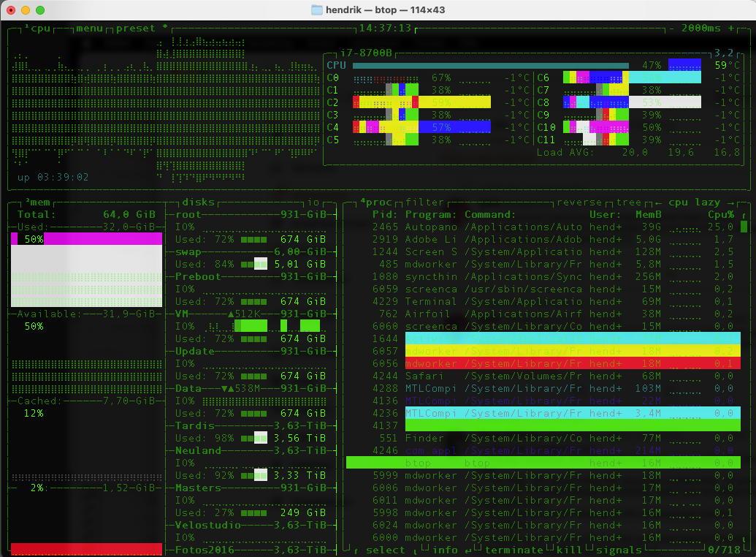This screenshot has height=557, width=756.
Task: Click the highlighted btop process row
Action: pyautogui.click(x=543, y=463)
